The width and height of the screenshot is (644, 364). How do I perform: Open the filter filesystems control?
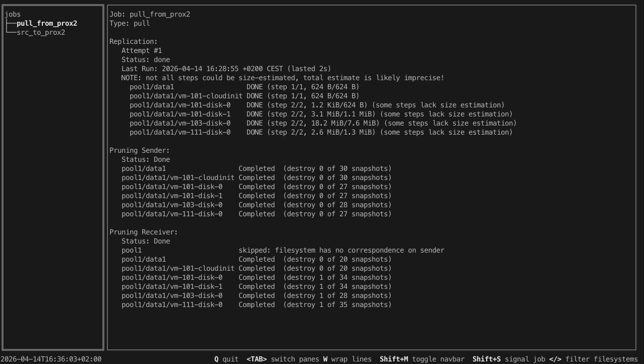pyautogui.click(x=593, y=359)
